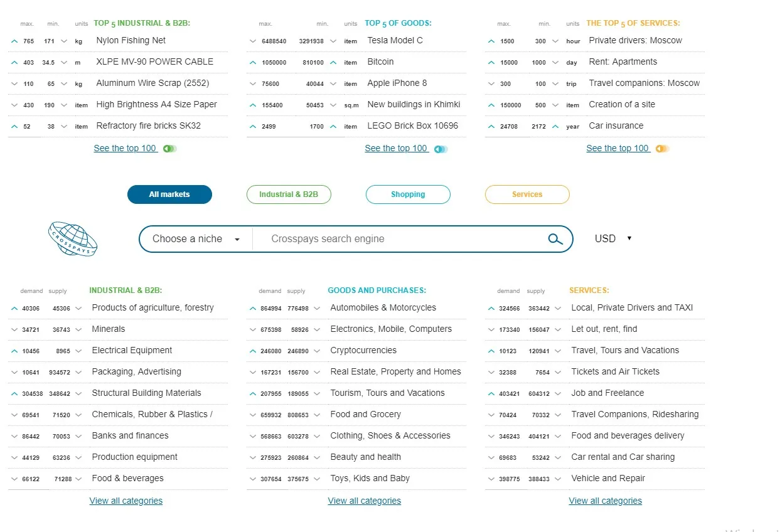
Task: Open the Toys, Kids and Baby category
Action: tap(370, 478)
